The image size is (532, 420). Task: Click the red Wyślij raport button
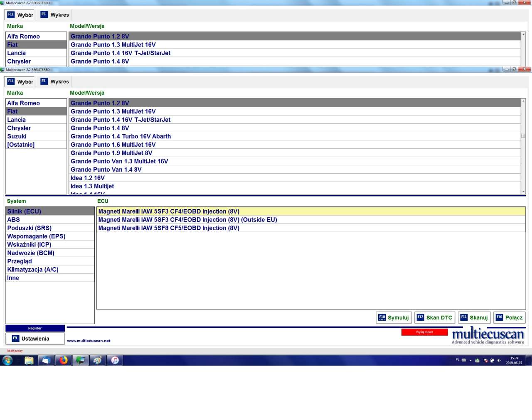click(x=424, y=332)
